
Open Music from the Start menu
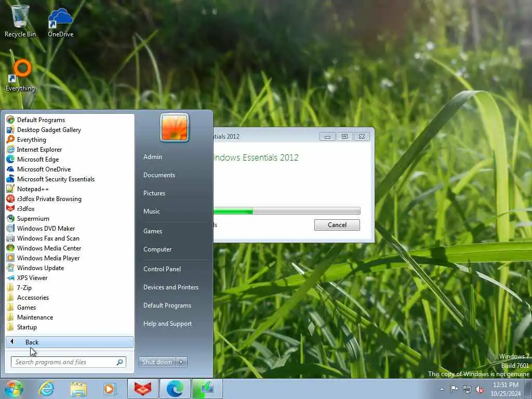point(151,211)
